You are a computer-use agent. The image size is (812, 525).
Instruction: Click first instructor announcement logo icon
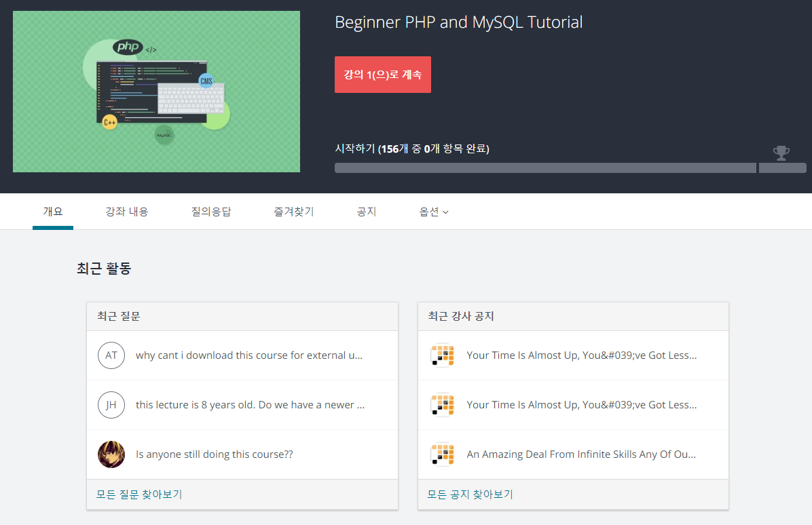pyautogui.click(x=442, y=355)
